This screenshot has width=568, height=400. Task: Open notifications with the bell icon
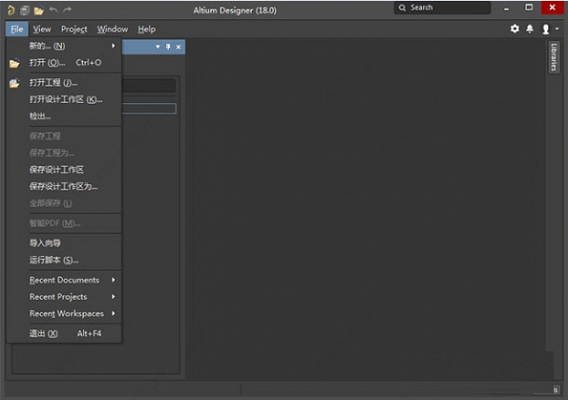[530, 29]
